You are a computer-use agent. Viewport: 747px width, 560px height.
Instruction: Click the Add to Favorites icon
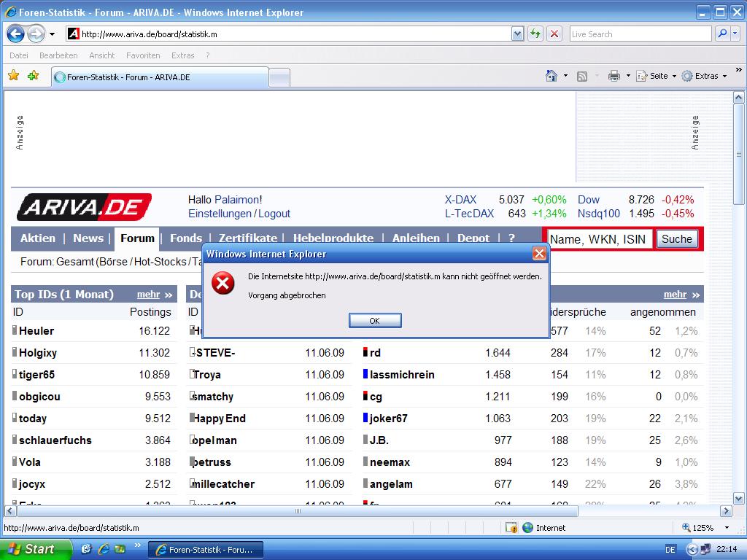33,76
